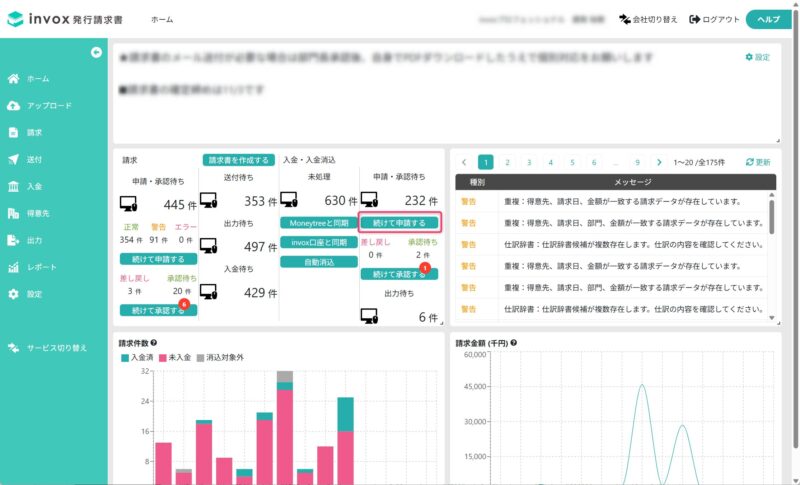Screen dimensions: 800x485
Task: Open 入金 bank icon in sidebar
Action: coord(14,187)
